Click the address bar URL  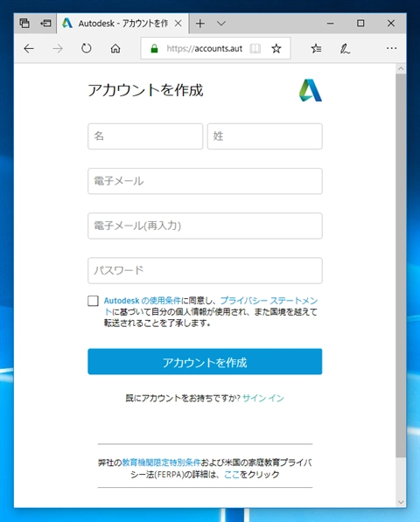205,49
